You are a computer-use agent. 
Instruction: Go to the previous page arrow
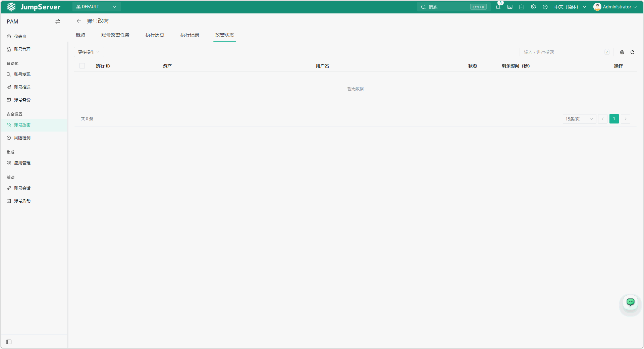coord(603,119)
